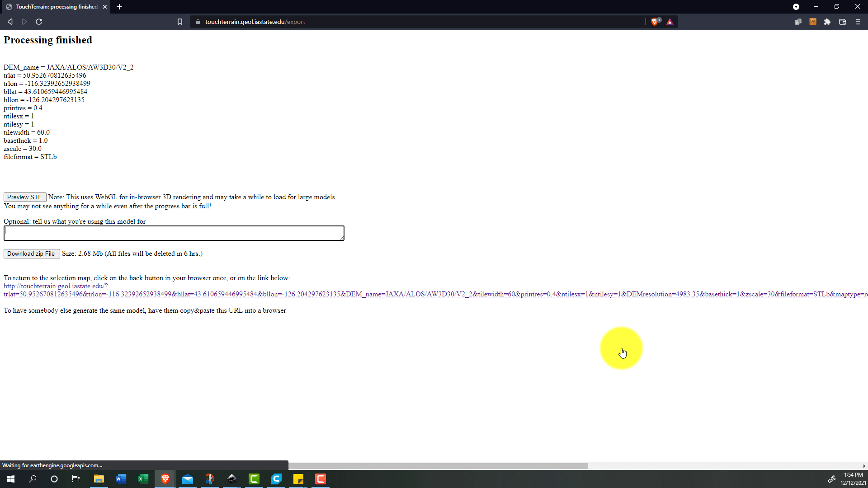
Task: Click the bookmark icon in the address bar
Action: 179,22
